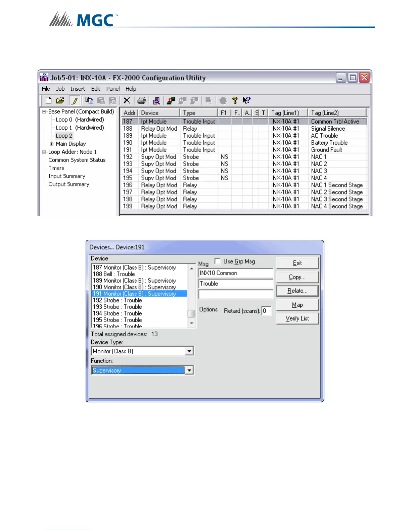Open the Insert menu
The height and width of the screenshot is (532, 411).
tap(78, 89)
